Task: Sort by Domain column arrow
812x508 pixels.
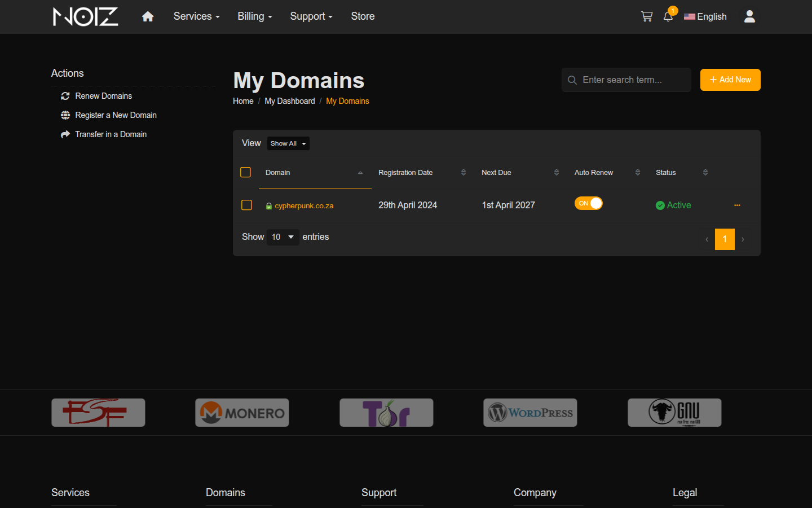Action: (360, 173)
